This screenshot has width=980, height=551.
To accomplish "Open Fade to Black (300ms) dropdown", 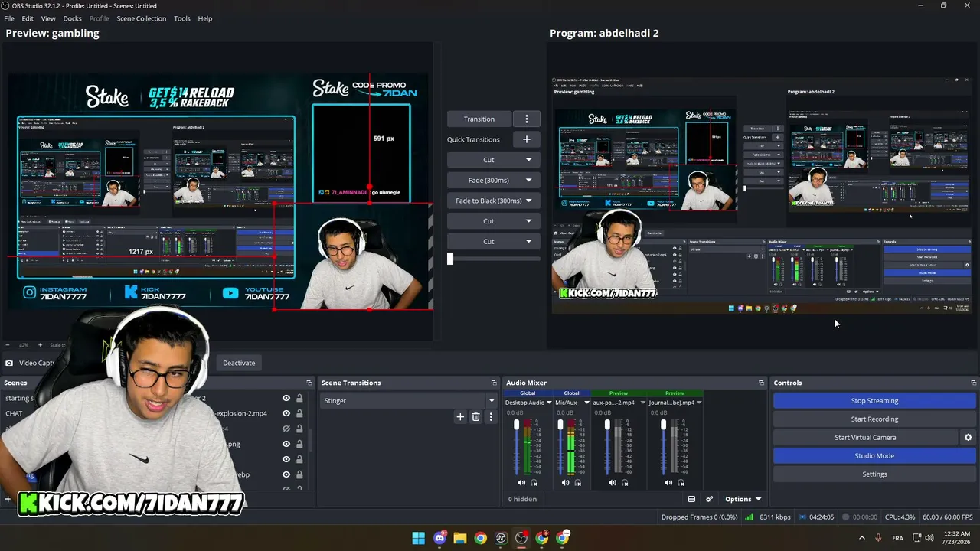I will point(528,201).
